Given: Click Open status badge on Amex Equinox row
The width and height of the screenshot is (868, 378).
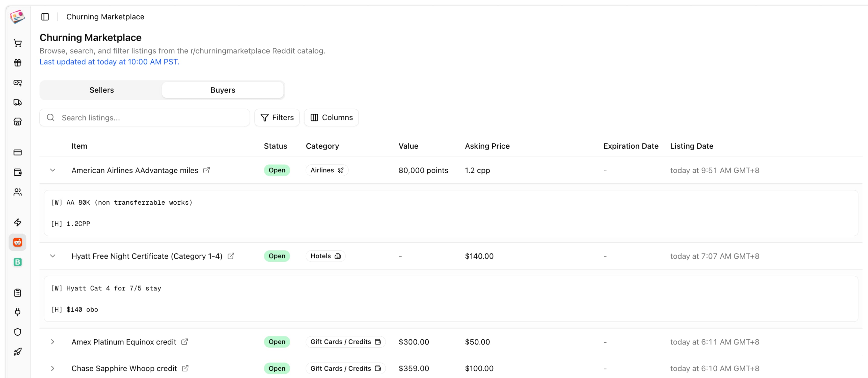Looking at the screenshot, I should [x=277, y=342].
